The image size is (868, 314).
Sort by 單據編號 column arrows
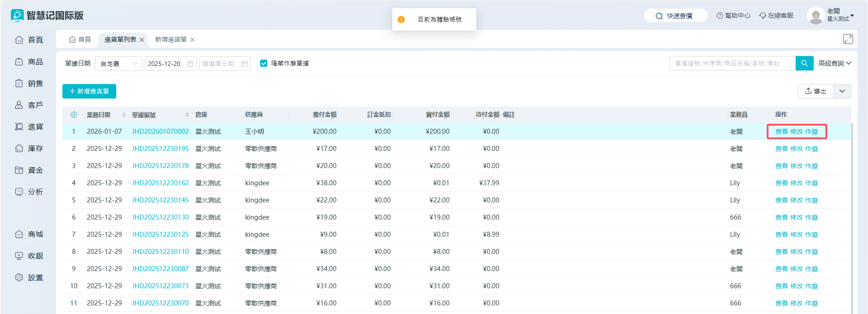point(187,115)
